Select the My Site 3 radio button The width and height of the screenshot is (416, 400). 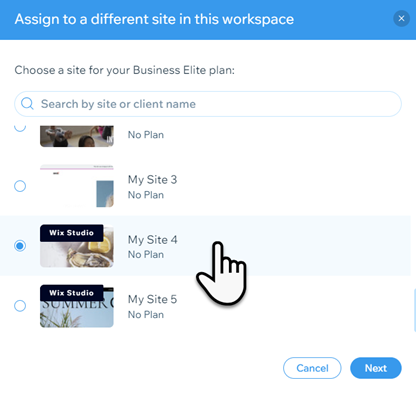pyautogui.click(x=20, y=186)
